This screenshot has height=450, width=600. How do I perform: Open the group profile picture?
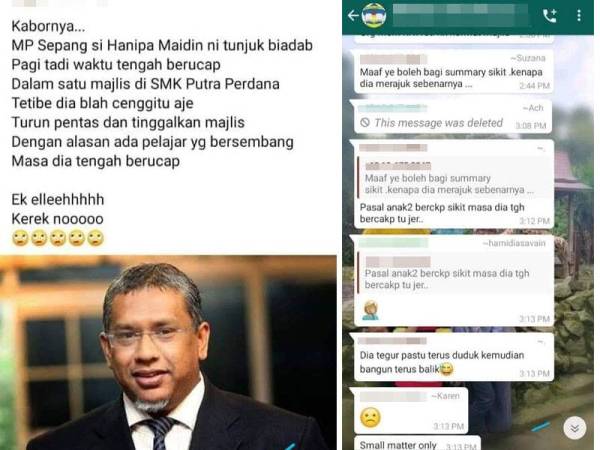tap(374, 15)
